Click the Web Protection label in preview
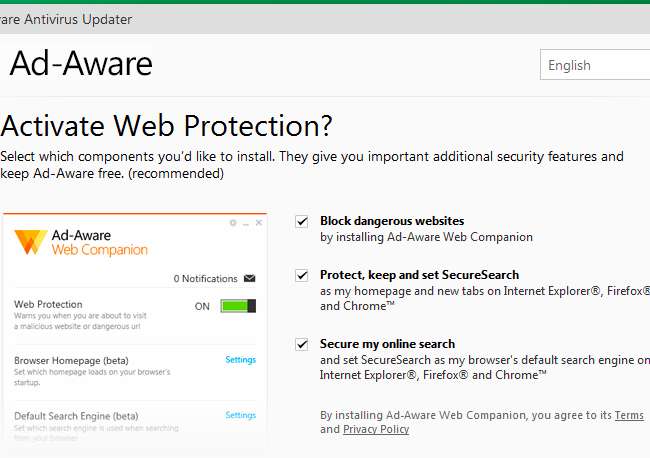650x458 pixels. 48,304
